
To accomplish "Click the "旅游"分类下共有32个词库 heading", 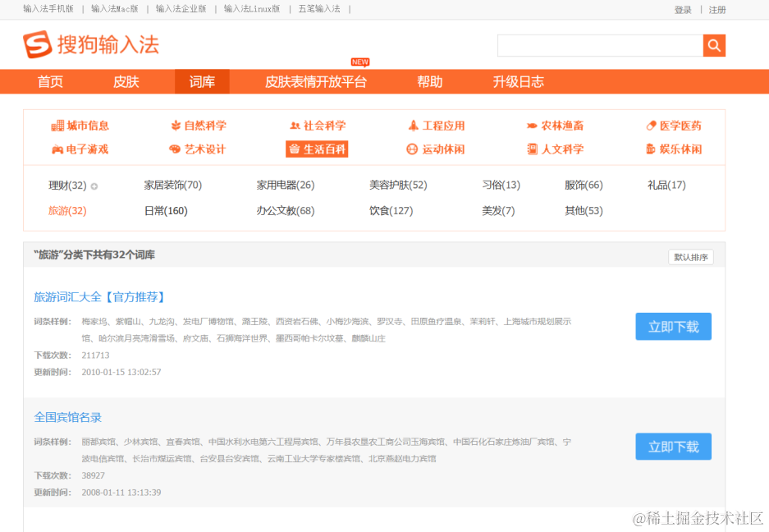I will [x=94, y=255].
